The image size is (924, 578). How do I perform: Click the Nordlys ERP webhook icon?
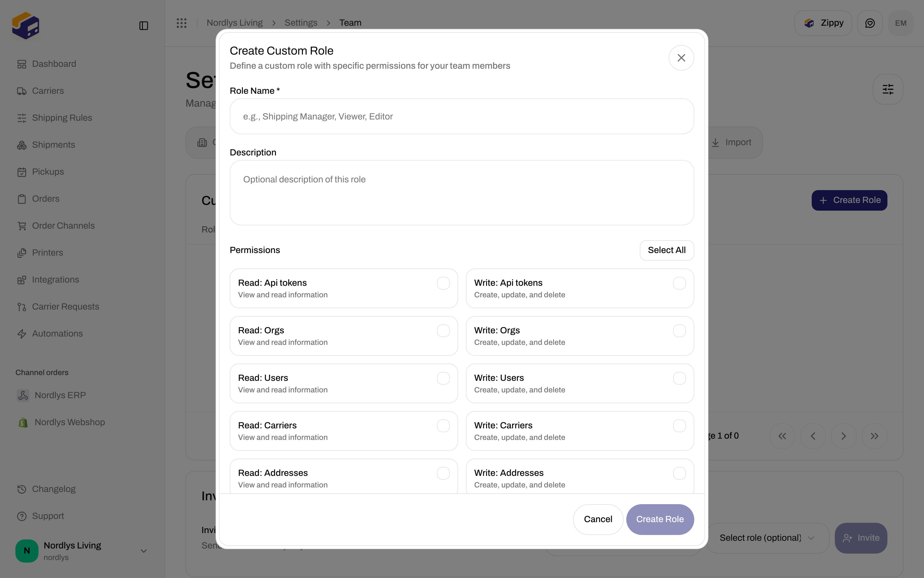[23, 395]
